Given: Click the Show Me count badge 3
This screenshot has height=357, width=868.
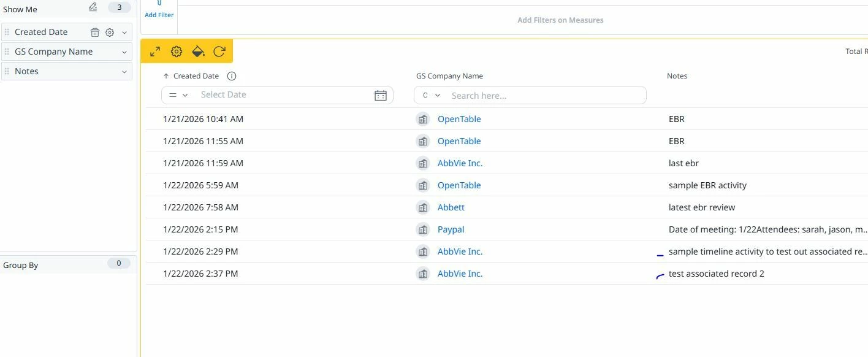Looking at the screenshot, I should click(x=119, y=7).
